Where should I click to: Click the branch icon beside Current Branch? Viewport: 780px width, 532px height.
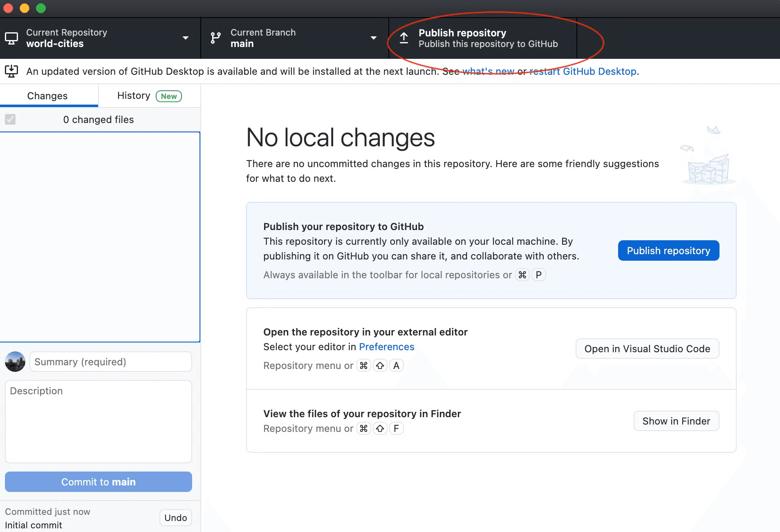click(x=215, y=38)
